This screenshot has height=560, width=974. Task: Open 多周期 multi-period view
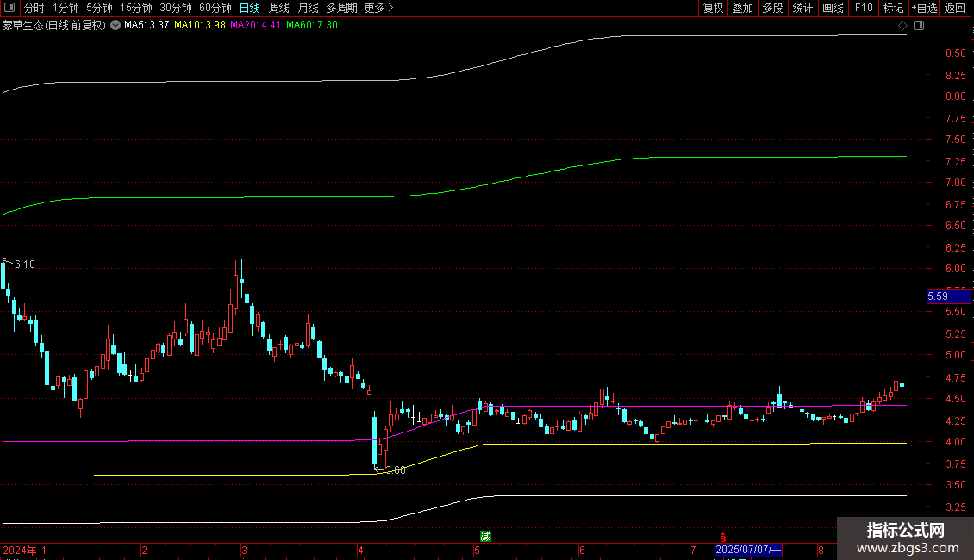point(341,8)
